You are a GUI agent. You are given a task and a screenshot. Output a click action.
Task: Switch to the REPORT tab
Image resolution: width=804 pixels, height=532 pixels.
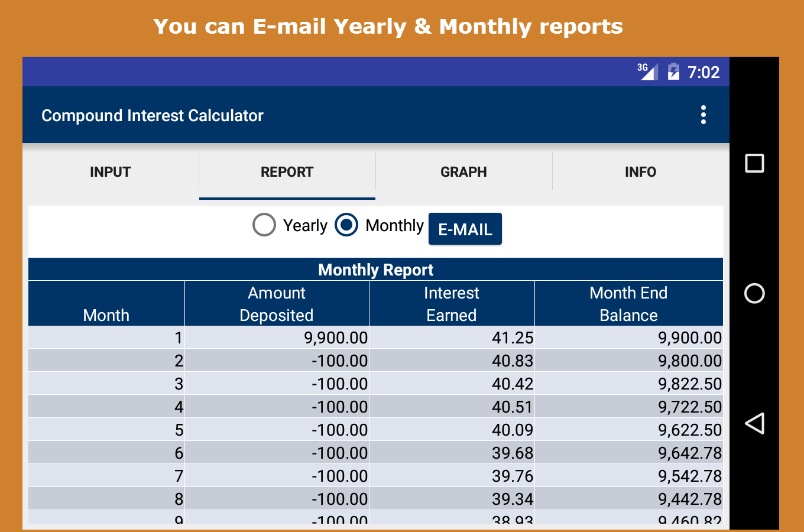(x=287, y=172)
